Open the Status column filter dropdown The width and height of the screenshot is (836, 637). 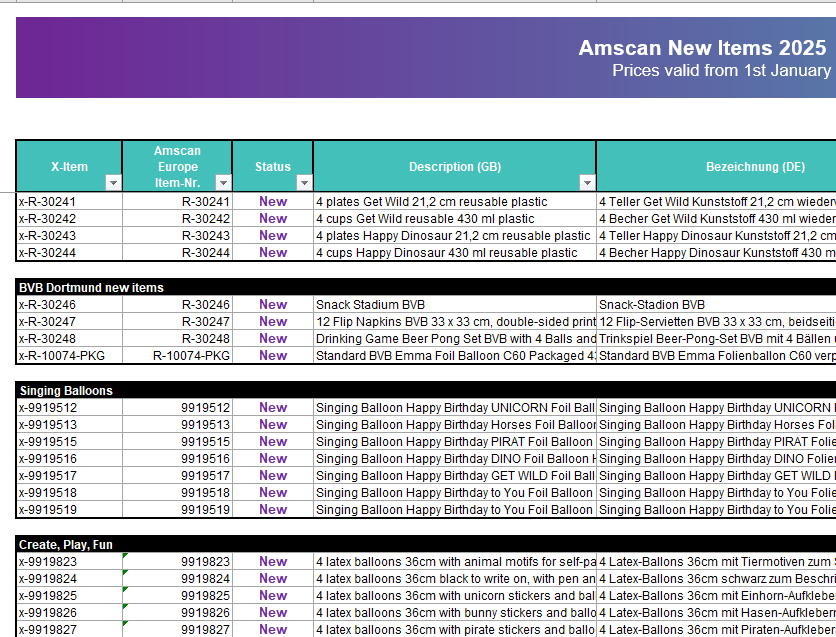tap(304, 183)
